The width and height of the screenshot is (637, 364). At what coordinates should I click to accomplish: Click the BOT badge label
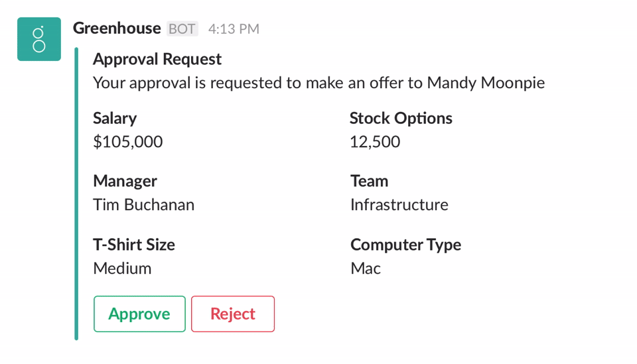coord(182,29)
